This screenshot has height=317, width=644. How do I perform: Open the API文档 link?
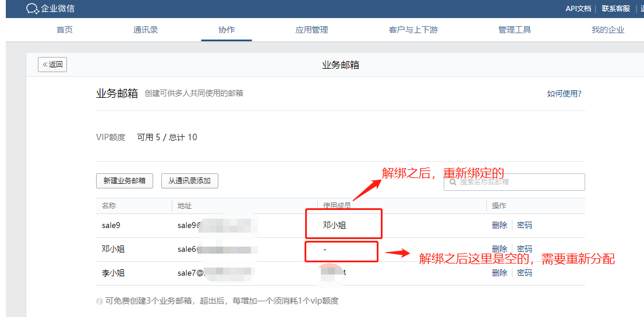[578, 9]
